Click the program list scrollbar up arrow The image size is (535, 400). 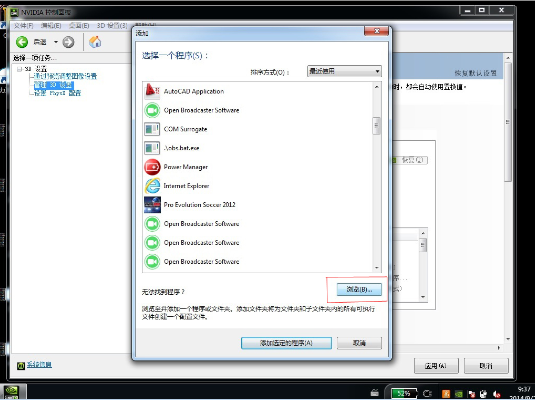(377, 87)
